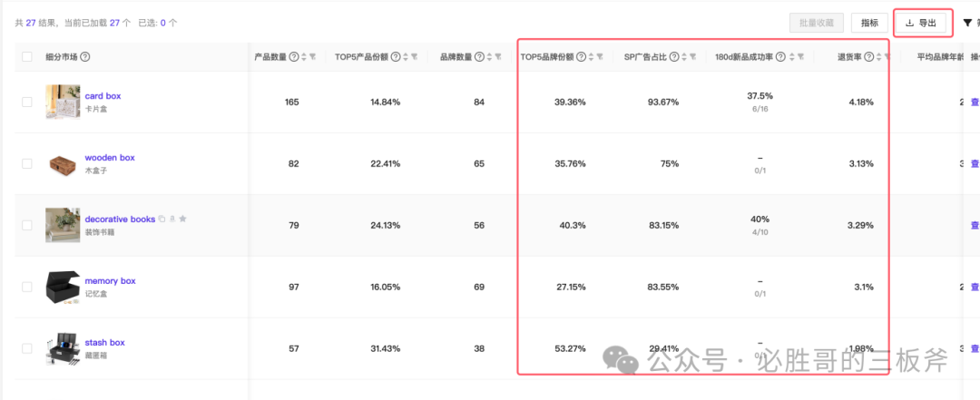Screen dimensions: 980x400
Task: Favorite decorative books with star icon
Action: point(182,219)
